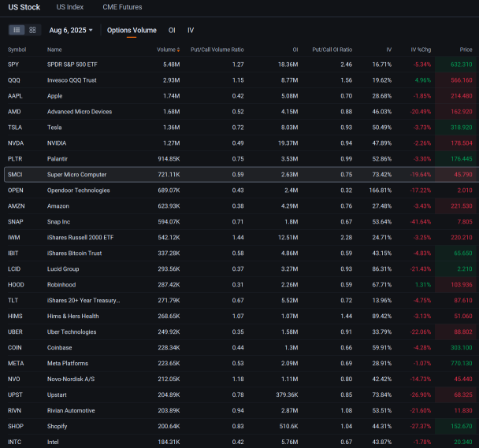Switch to list view layout

(x=17, y=30)
